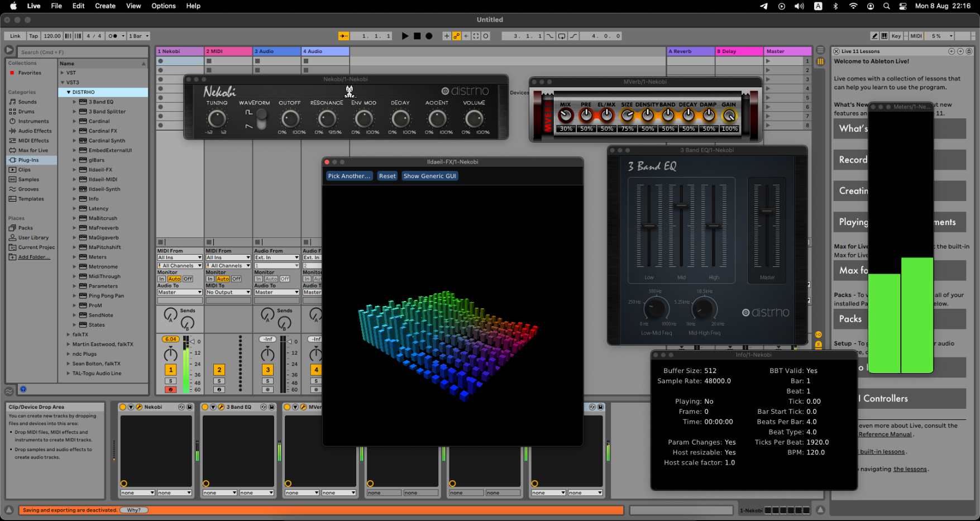Open the File menu

[56, 6]
